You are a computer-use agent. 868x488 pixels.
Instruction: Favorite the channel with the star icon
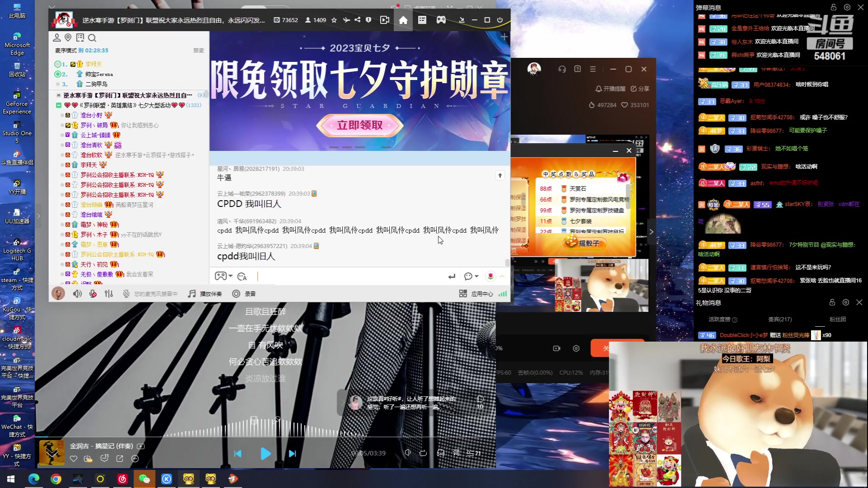(x=334, y=20)
